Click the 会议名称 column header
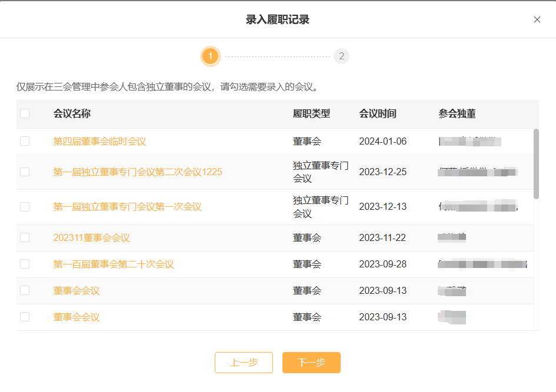Viewport: 556px width, 392px height. (72, 113)
